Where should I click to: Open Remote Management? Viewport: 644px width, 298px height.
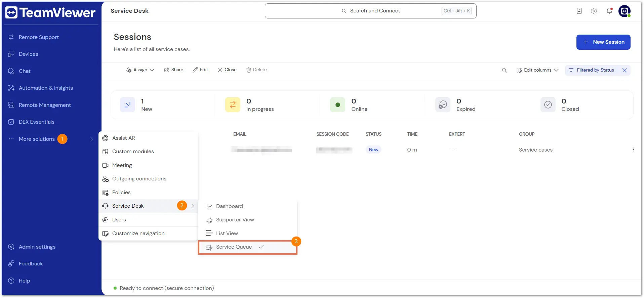[45, 105]
